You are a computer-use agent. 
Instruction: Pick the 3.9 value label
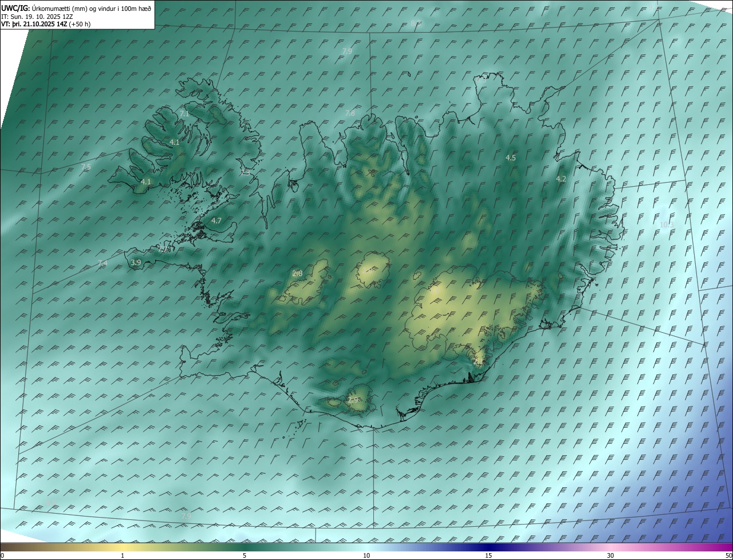(x=136, y=263)
